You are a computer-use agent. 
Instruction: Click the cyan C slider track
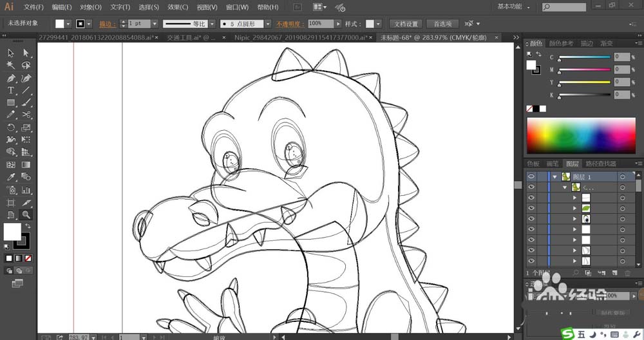[585, 57]
